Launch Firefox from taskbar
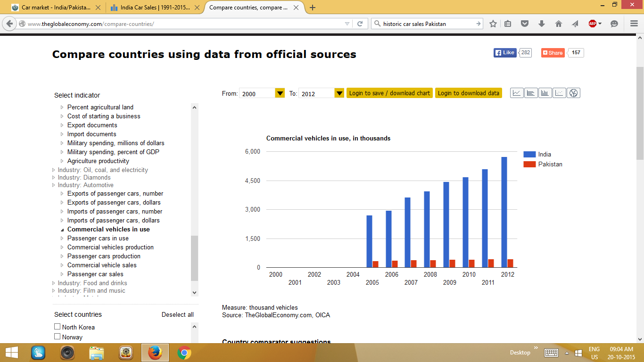Image resolution: width=644 pixels, height=362 pixels. [155, 353]
